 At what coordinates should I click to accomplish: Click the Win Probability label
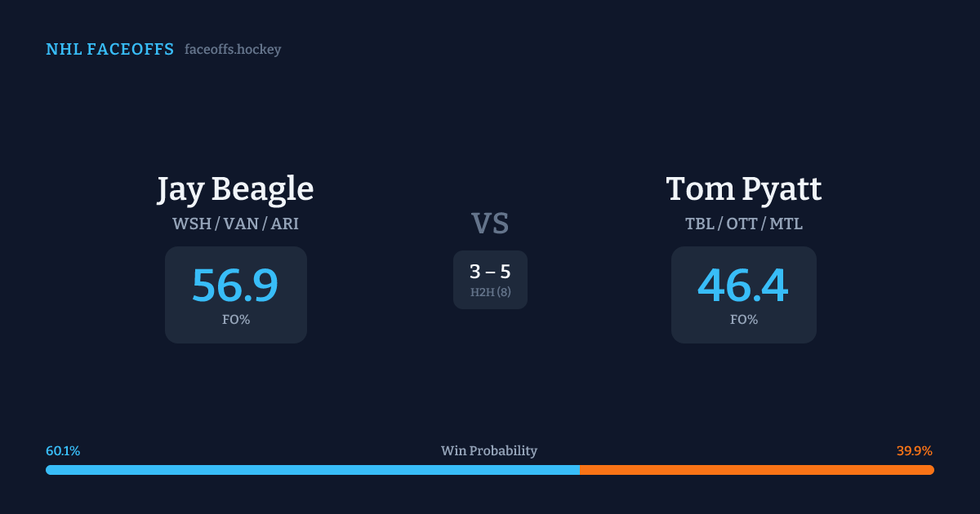489,451
